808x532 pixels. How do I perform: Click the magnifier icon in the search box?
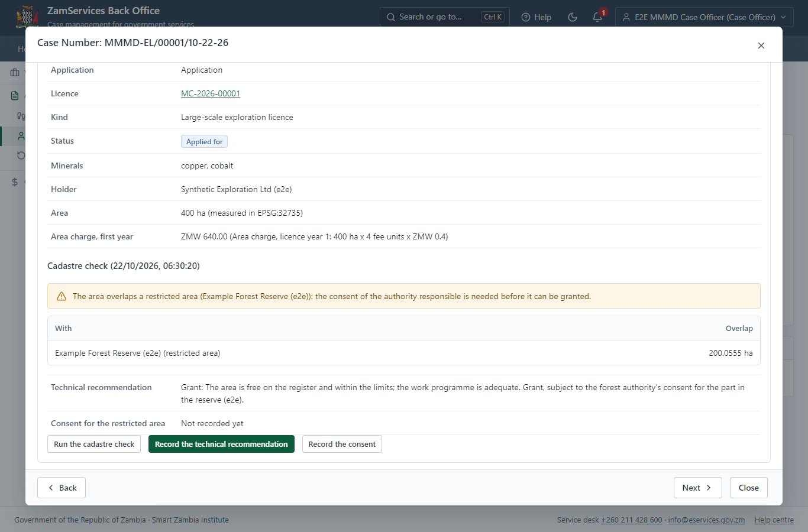tap(391, 17)
